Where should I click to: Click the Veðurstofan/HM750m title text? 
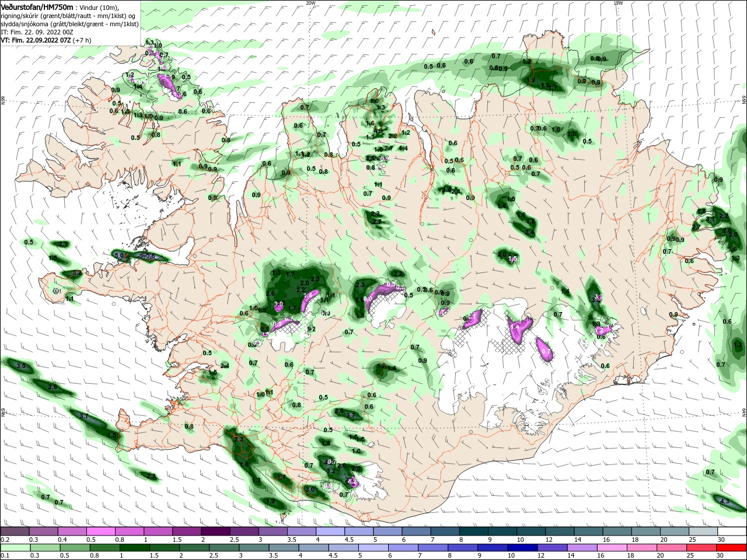pos(37,6)
